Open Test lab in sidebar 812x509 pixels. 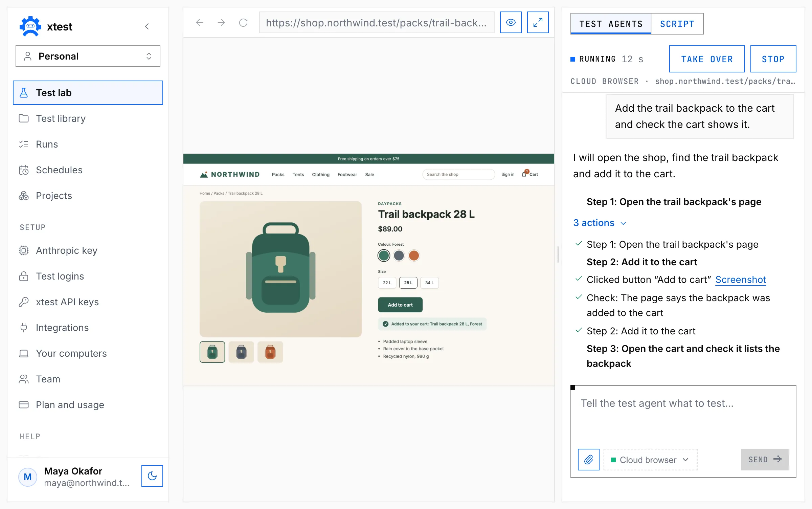click(88, 93)
